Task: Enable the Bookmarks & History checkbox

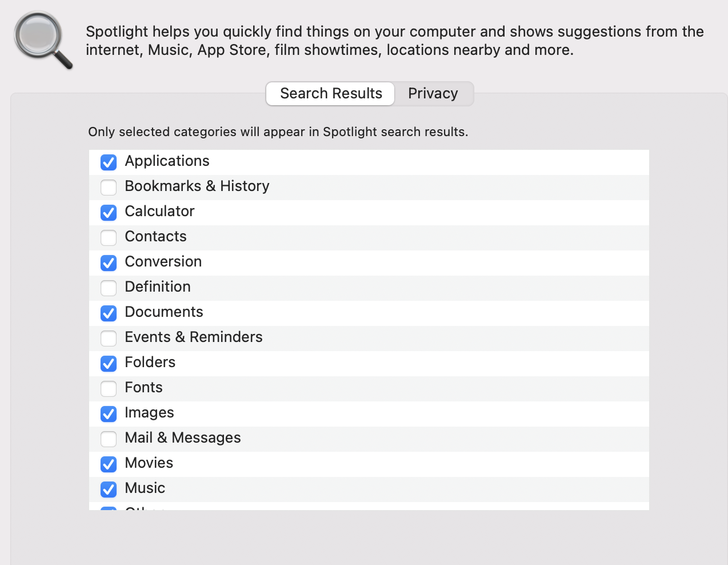Action: point(109,188)
